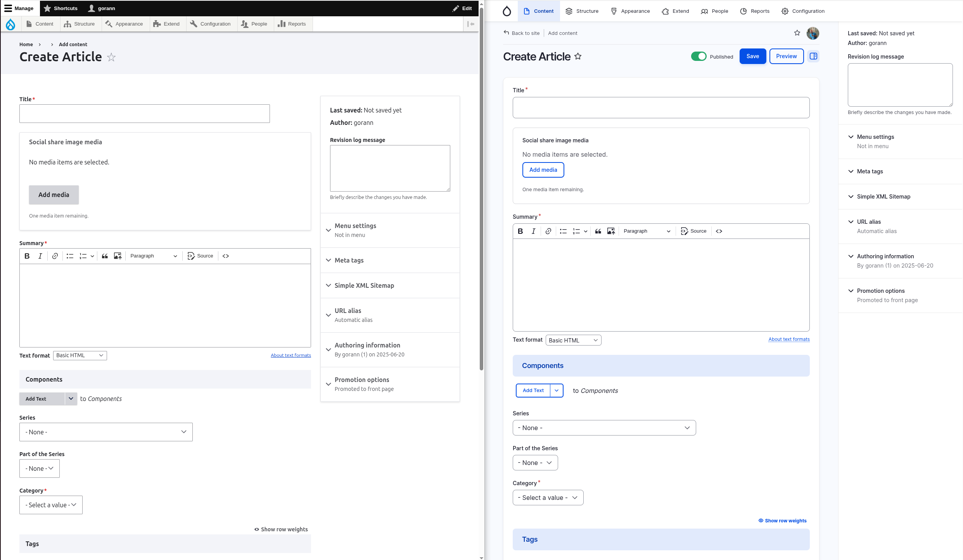The image size is (963, 560).
Task: Click Italic icon in left Summary editor
Action: (40, 256)
